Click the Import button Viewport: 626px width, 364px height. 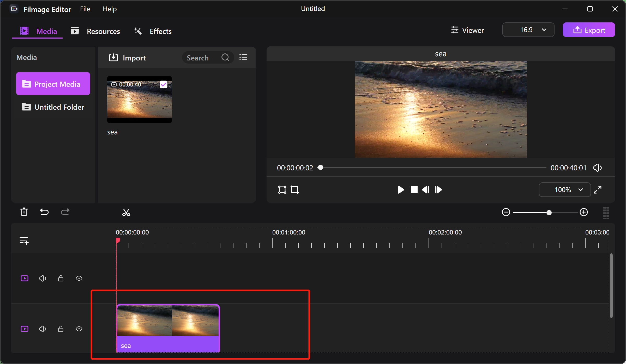pos(127,58)
